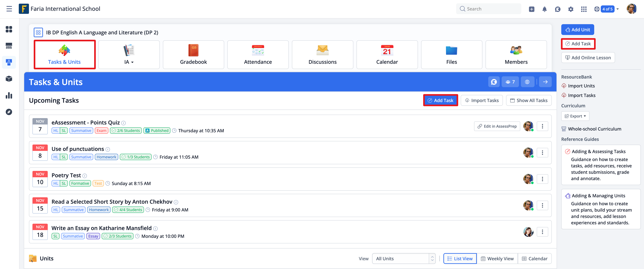Open the compass icon in the left sidebar
This screenshot has width=644, height=269.
coord(9,112)
